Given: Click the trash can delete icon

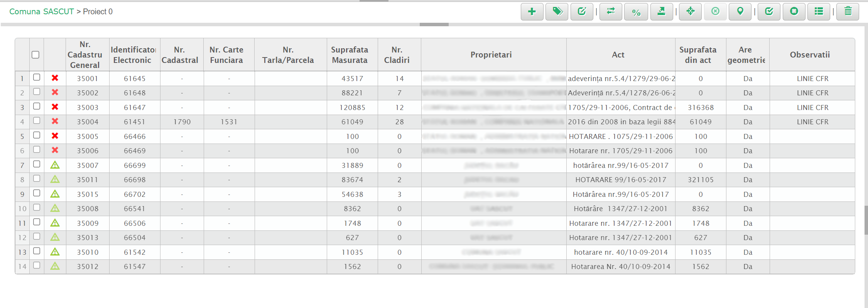Looking at the screenshot, I should coord(848,12).
